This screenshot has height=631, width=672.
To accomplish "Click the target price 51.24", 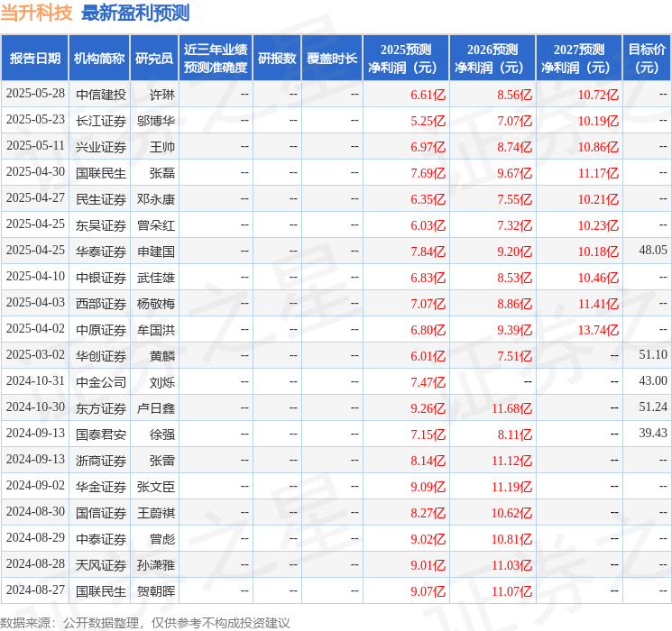I will click(653, 407).
